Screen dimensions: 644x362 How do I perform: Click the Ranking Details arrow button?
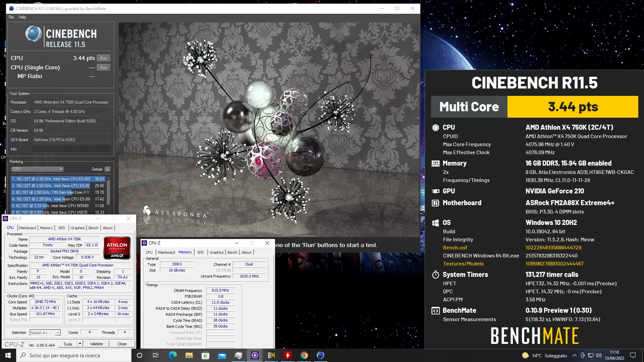(108, 169)
